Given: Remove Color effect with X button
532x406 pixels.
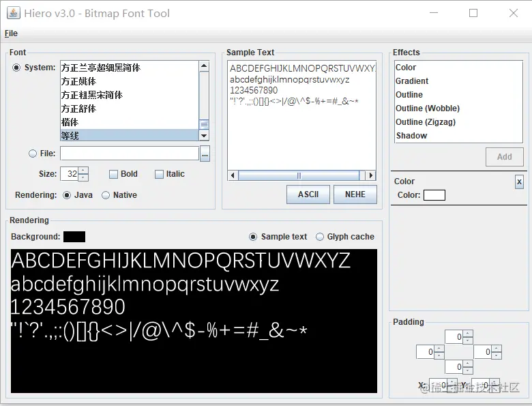Looking at the screenshot, I should (519, 182).
